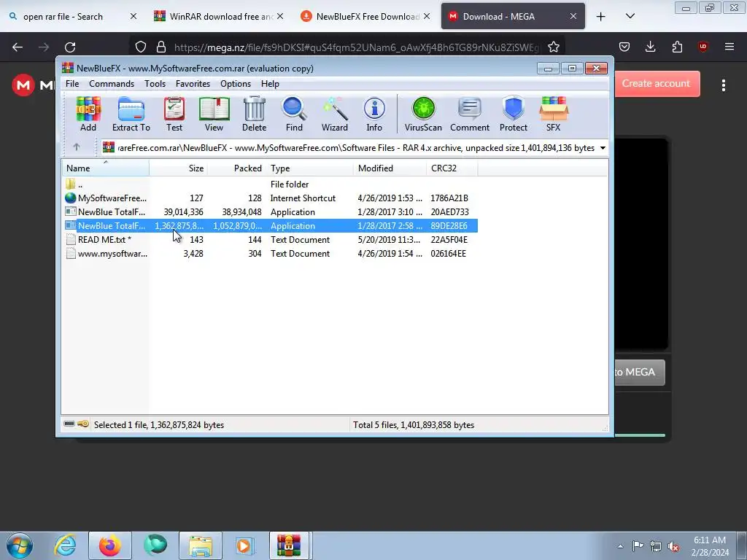The height and width of the screenshot is (560, 747).
Task: Open the Extract To tool
Action: point(131,114)
